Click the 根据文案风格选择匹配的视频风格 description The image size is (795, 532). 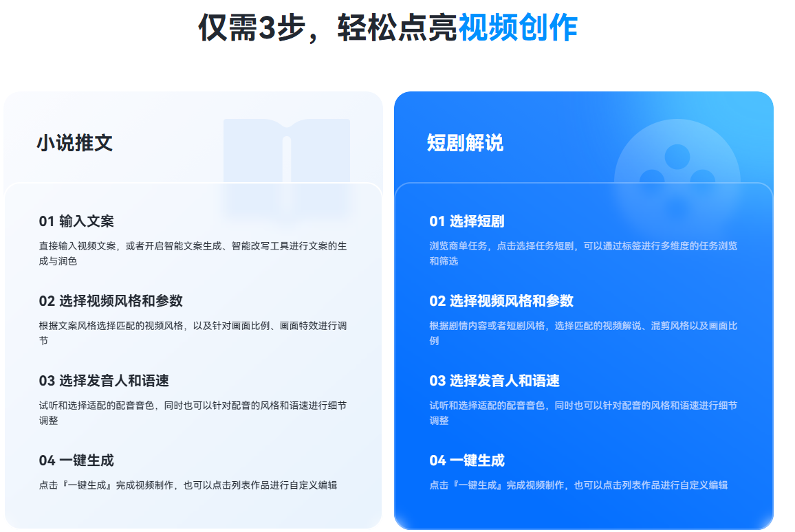(x=193, y=333)
